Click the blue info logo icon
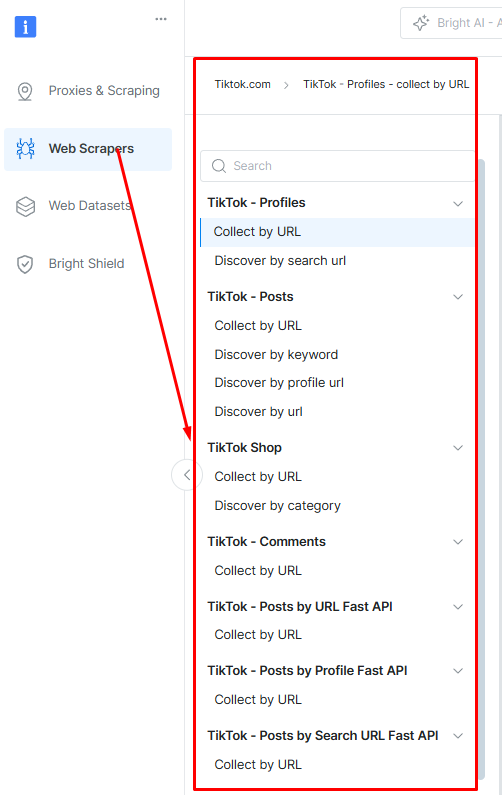Image resolution: width=502 pixels, height=795 pixels. 25,27
